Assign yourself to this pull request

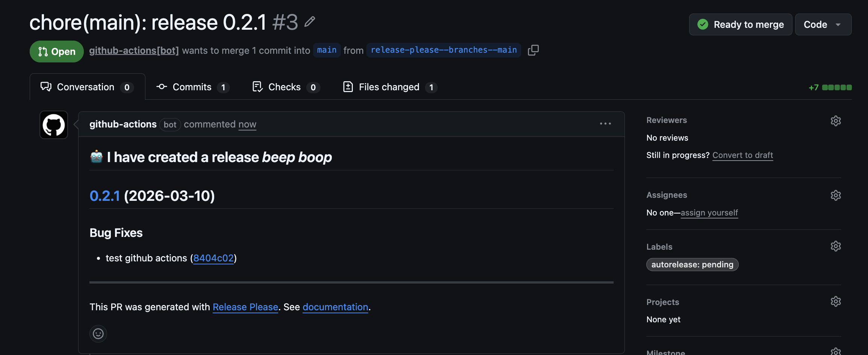pos(709,212)
